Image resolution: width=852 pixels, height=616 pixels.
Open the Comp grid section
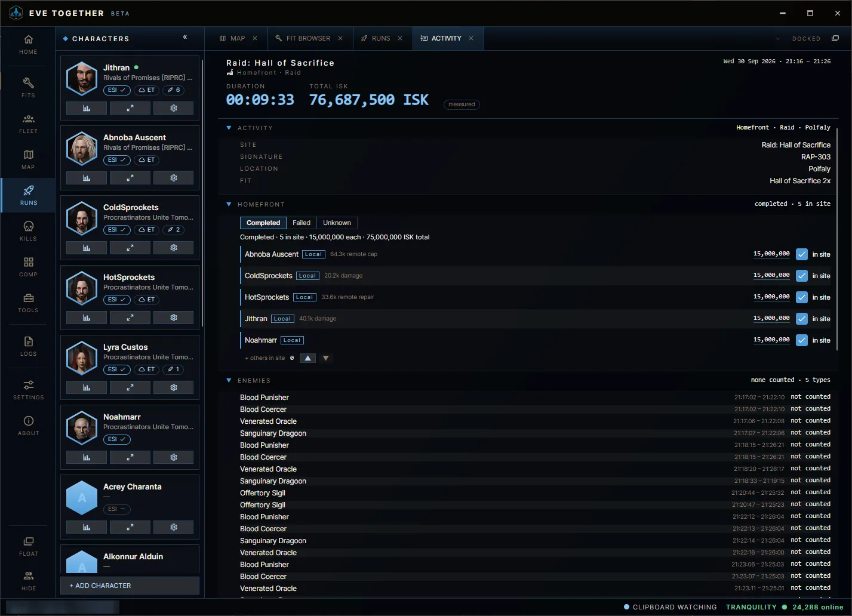point(28,267)
